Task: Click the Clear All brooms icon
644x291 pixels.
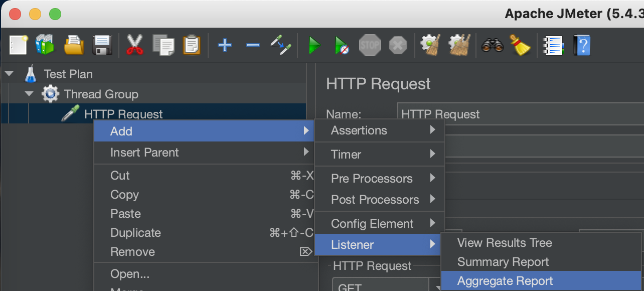Action: click(460, 45)
